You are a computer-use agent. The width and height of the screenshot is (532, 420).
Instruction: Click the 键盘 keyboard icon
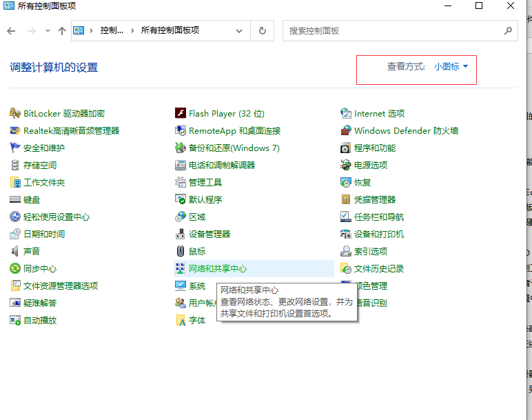tap(16, 200)
